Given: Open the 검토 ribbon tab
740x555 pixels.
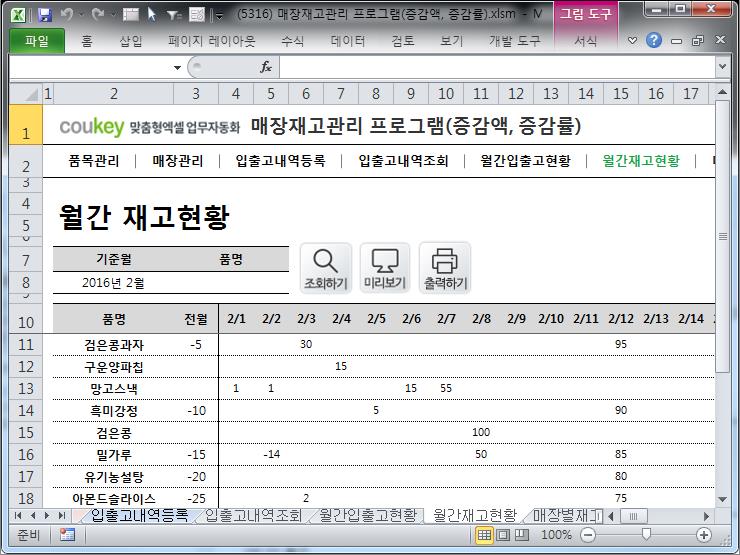Looking at the screenshot, I should (x=403, y=41).
